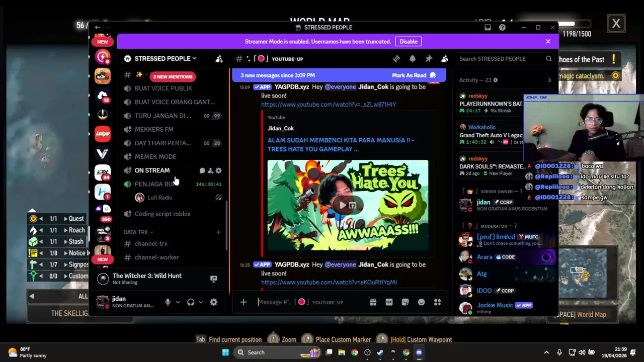Click taskbar Search box

(278, 352)
